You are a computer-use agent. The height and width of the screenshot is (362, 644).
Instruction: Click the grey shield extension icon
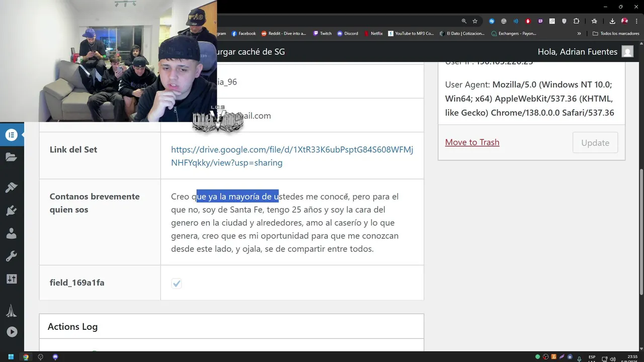(x=564, y=21)
